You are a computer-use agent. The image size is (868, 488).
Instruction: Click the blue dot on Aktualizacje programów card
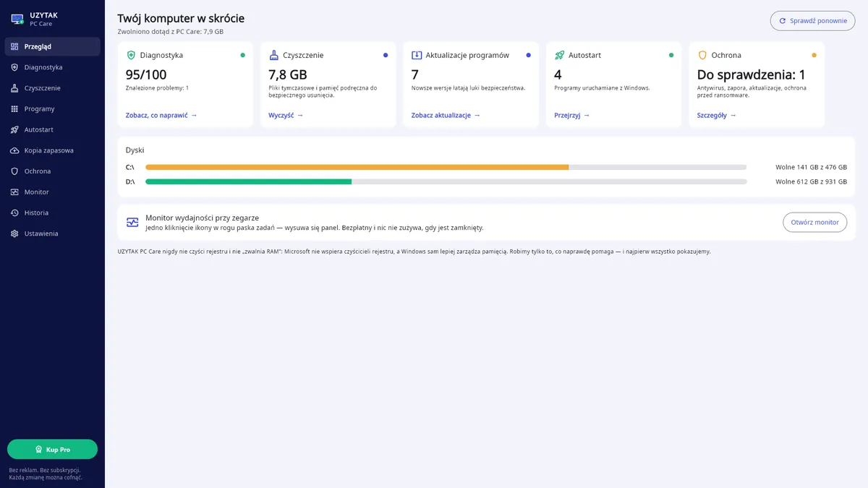pos(528,55)
